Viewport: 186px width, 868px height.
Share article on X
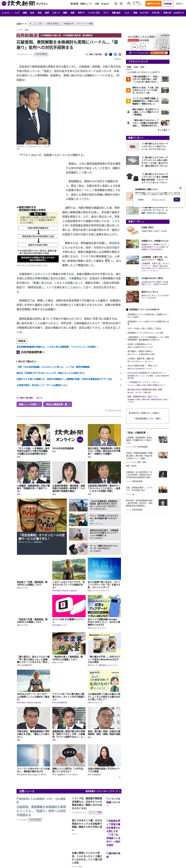click(110, 54)
